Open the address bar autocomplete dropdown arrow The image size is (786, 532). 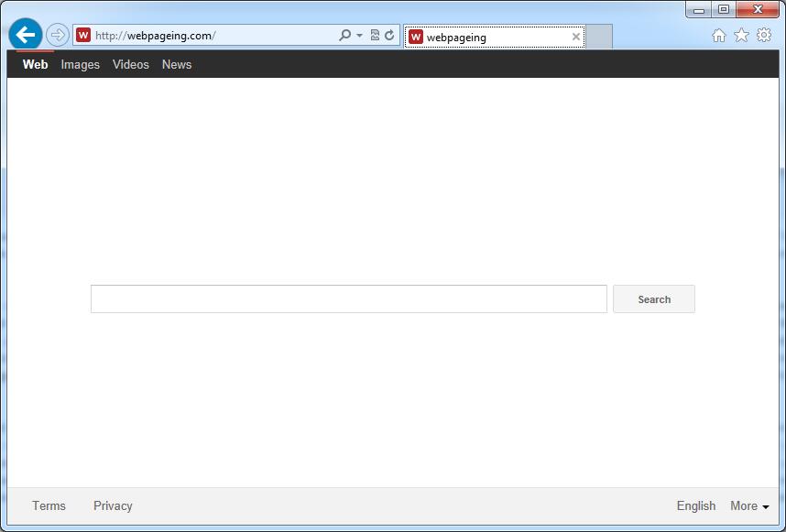359,36
